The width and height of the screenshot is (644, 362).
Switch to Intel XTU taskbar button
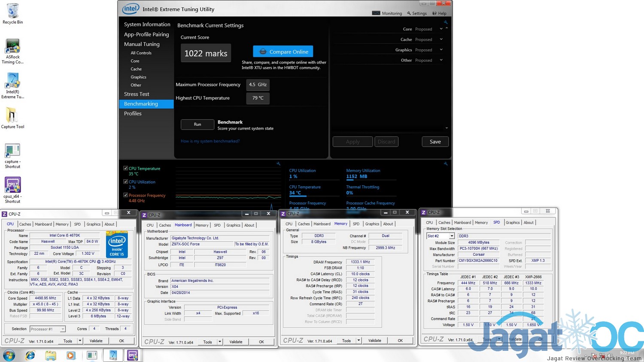[x=113, y=355]
